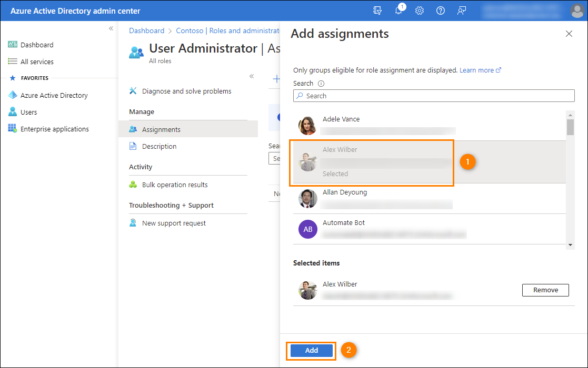Click the User Administrator role icon
588x368 pixels.
click(136, 53)
